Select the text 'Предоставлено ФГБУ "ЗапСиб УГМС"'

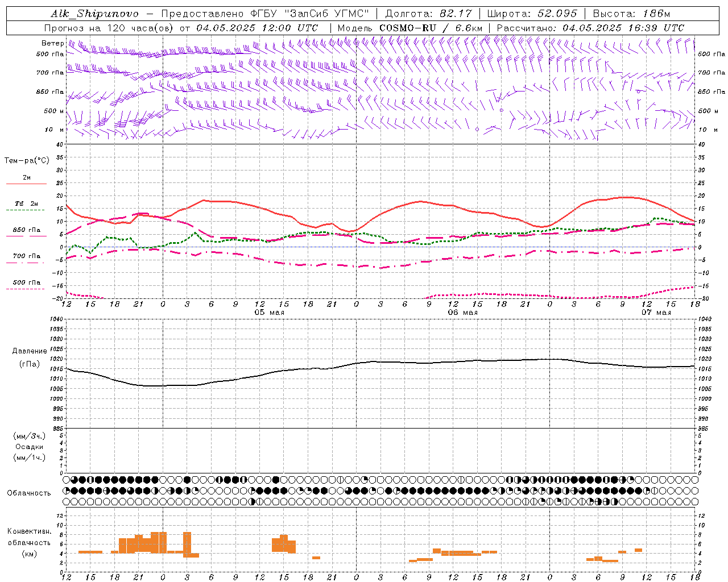coord(266,14)
